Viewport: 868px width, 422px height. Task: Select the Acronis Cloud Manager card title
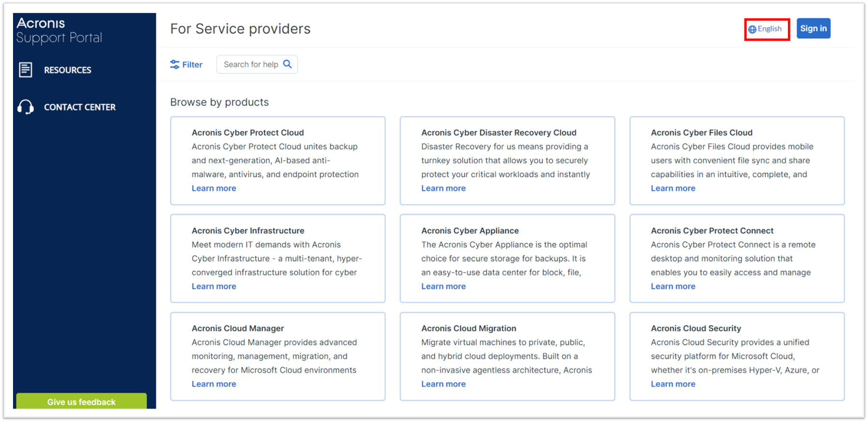click(x=237, y=328)
